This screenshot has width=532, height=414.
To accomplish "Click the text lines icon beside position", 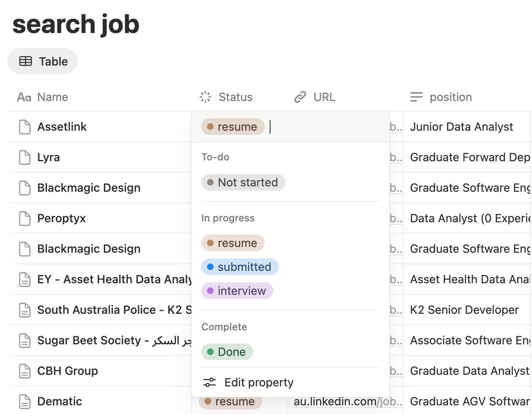I will pos(416,97).
